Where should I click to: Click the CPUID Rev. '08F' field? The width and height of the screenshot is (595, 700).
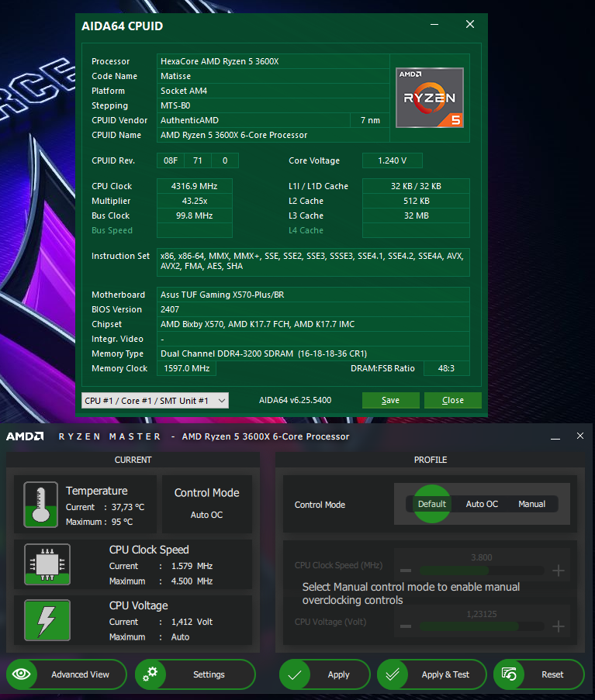point(170,160)
